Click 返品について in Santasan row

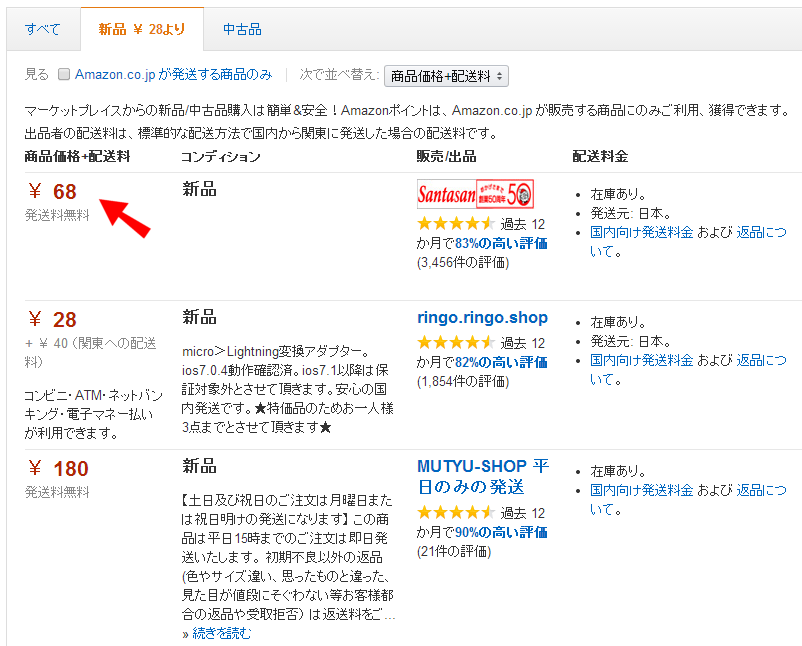pos(688,241)
